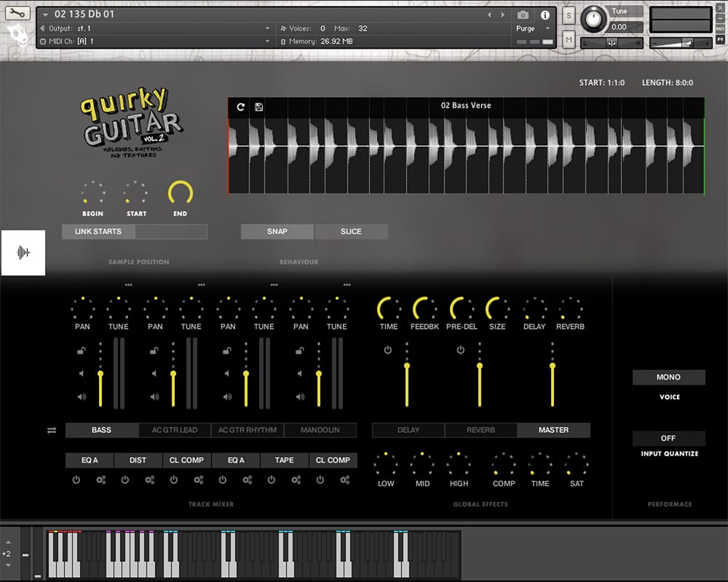The width and height of the screenshot is (728, 582).
Task: Click the LINK STARTS button
Action: (98, 231)
